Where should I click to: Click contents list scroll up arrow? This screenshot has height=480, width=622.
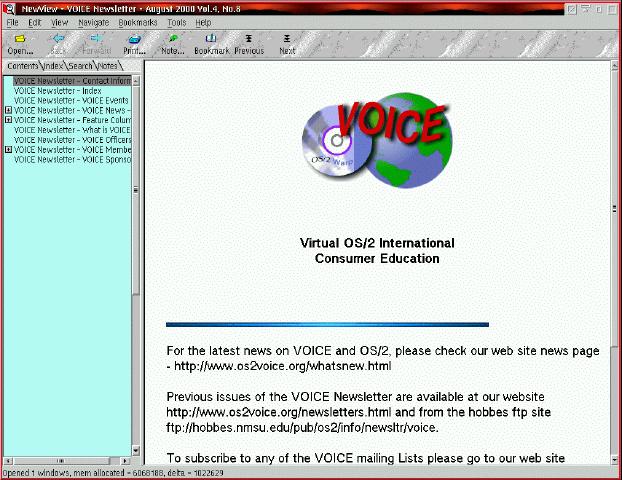click(136, 81)
